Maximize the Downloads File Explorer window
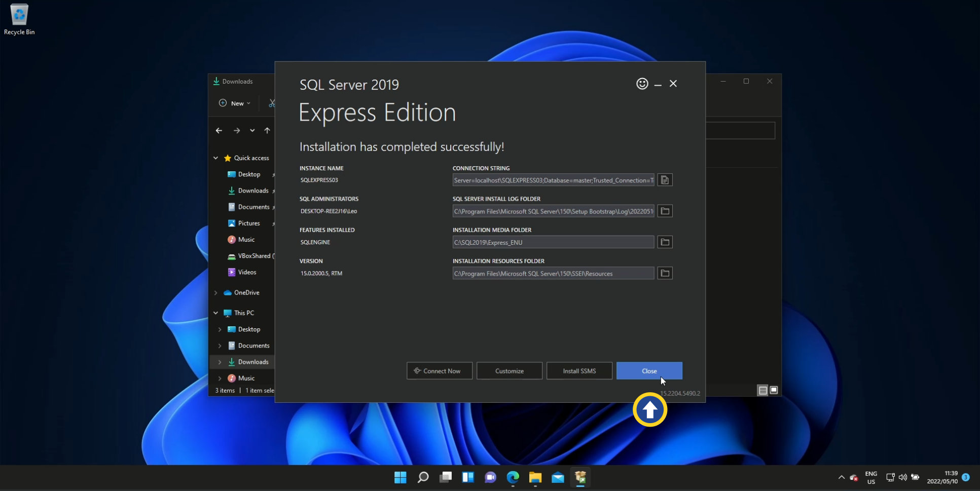 [746, 81]
